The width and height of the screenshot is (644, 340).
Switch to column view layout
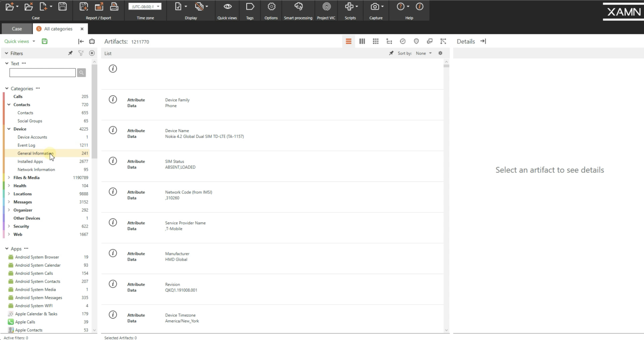click(362, 41)
